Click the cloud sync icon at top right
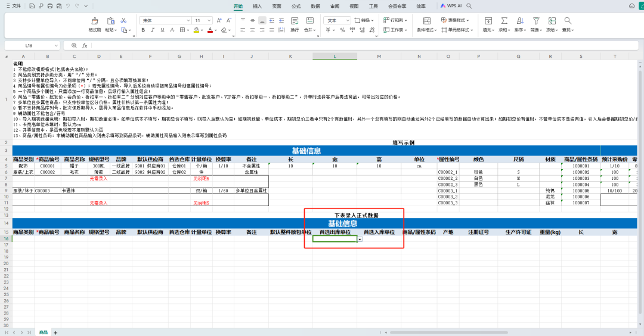This screenshot has width=644, height=336. (x=631, y=6)
